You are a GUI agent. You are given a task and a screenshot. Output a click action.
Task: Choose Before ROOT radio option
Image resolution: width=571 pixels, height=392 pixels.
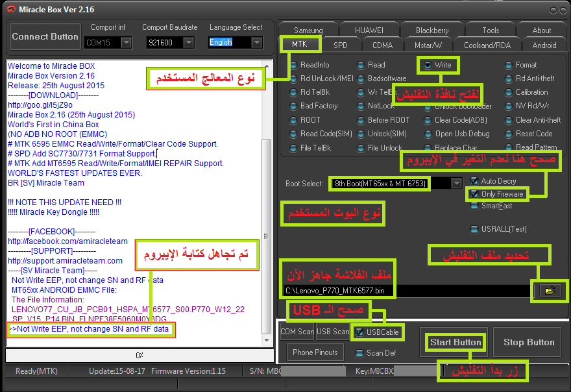361,120
